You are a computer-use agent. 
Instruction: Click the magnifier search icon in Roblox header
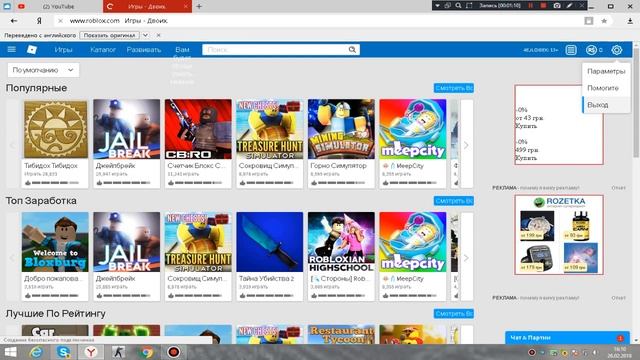352,50
